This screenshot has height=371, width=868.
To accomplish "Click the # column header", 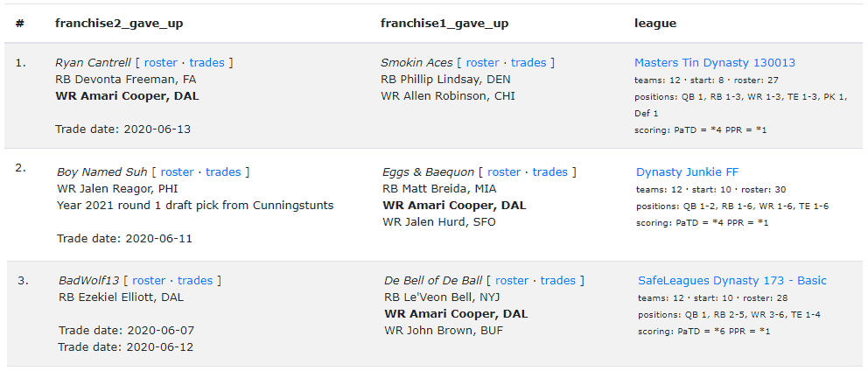I will (20, 24).
